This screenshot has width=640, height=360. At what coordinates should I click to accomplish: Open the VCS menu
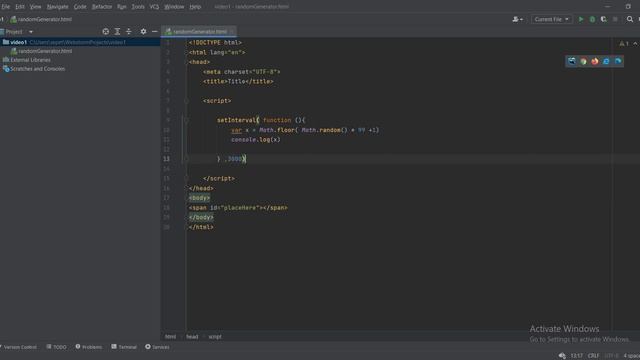154,7
